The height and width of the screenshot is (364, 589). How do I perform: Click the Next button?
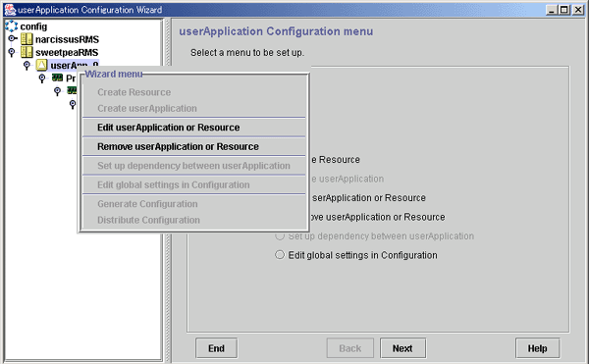click(x=402, y=348)
